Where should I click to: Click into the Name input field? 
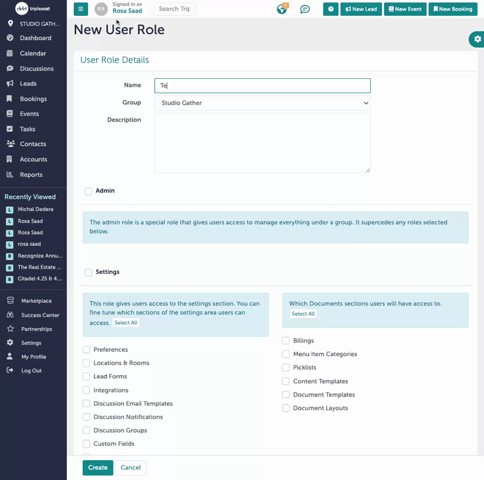click(x=262, y=86)
